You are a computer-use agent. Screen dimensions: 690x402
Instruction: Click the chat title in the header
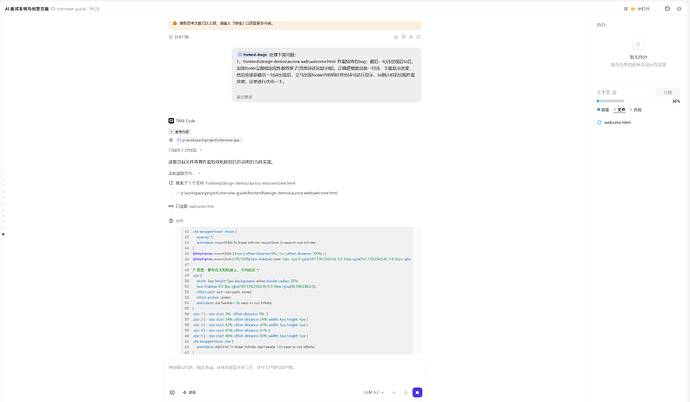coord(26,9)
